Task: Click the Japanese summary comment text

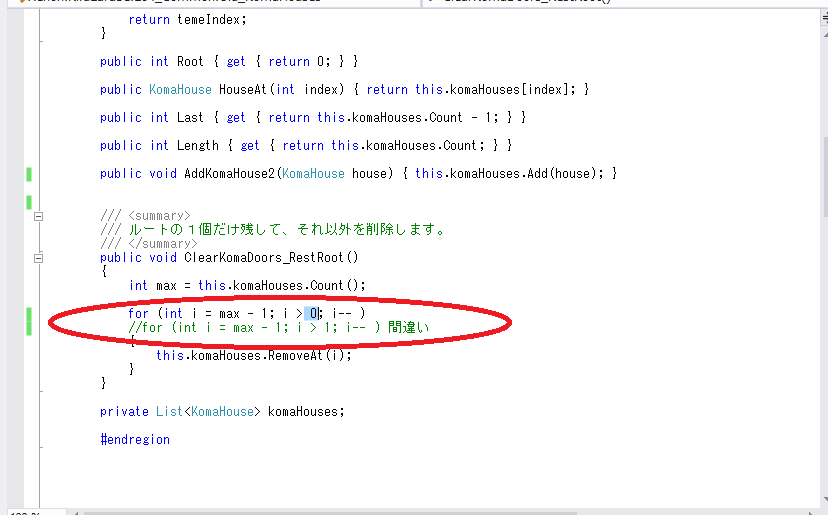Action: [287, 230]
